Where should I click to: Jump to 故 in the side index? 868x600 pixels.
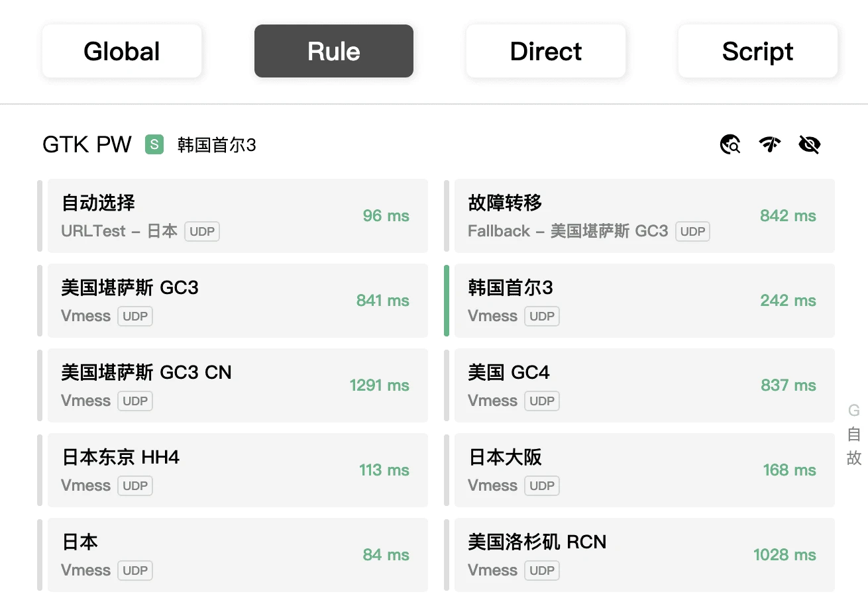pyautogui.click(x=854, y=458)
